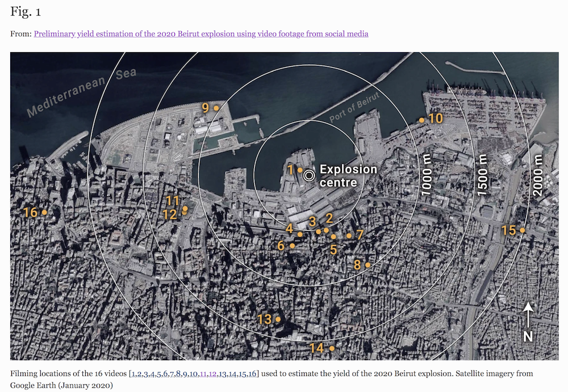This screenshot has height=392, width=568.
Task: Click the orange marker for location 1
Action: coord(300,170)
